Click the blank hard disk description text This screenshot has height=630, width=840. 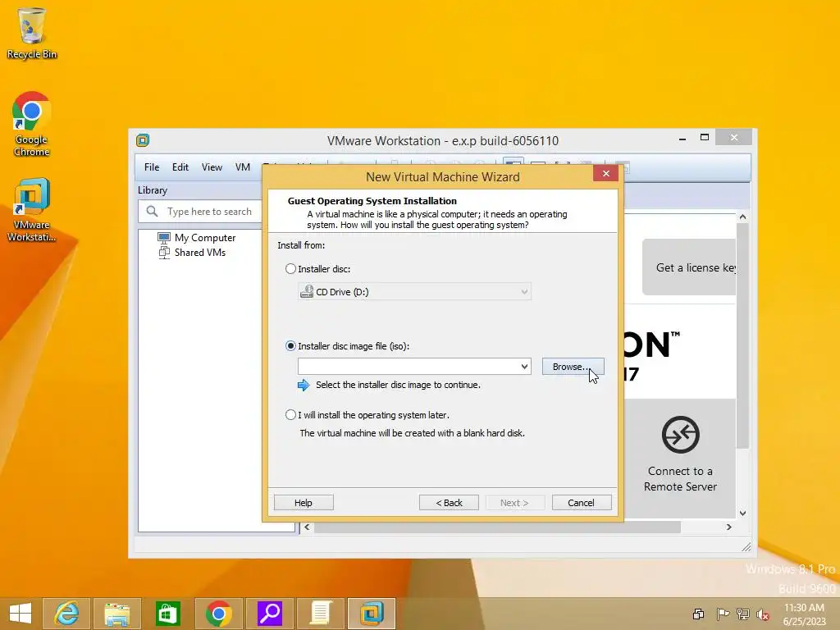[x=412, y=433]
